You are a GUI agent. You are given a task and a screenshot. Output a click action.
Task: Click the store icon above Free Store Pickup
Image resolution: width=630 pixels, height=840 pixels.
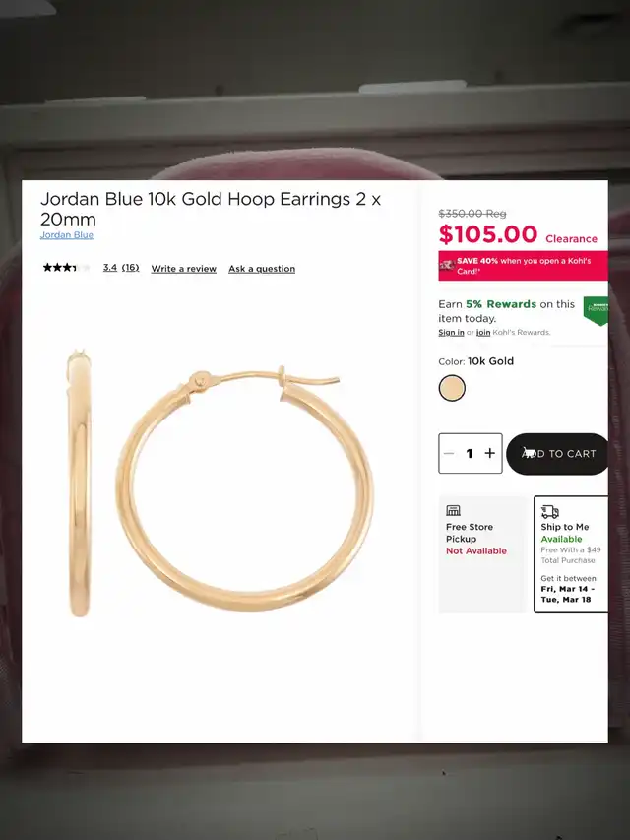[454, 511]
